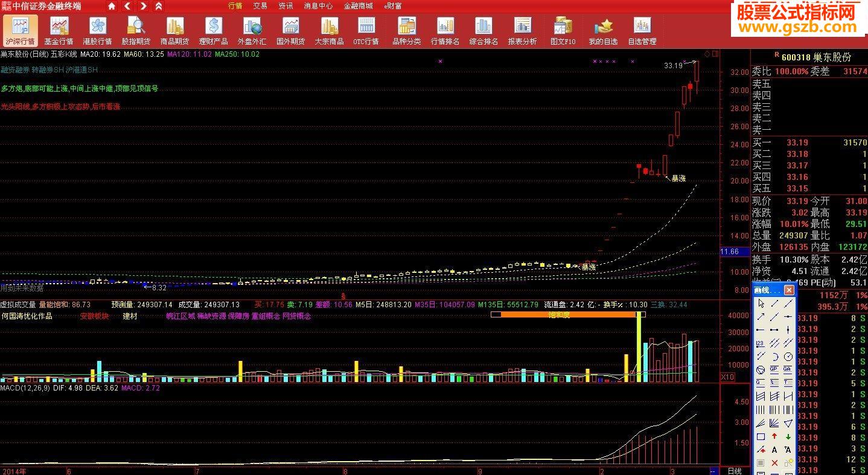Open the 品种分类 category icon
The height and width of the screenshot is (475, 868).
pyautogui.click(x=406, y=30)
